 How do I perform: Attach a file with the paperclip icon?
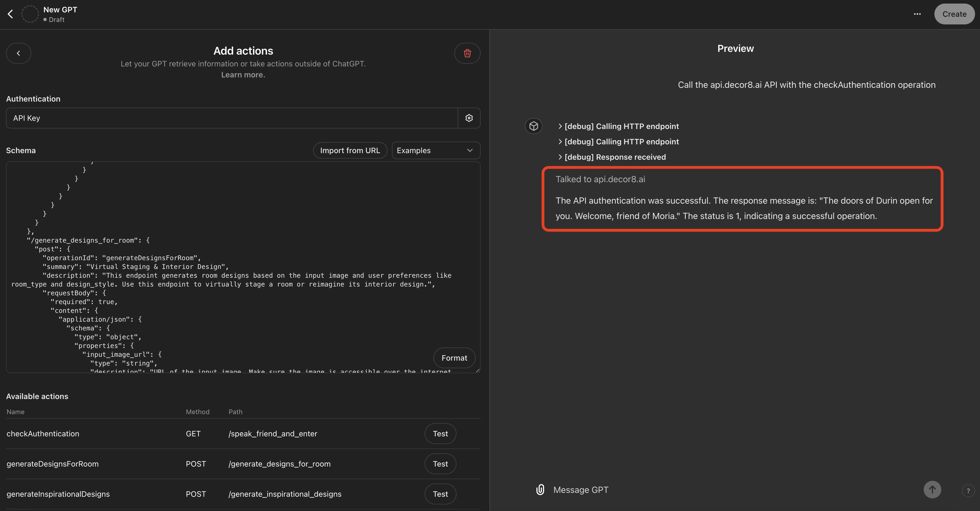540,490
